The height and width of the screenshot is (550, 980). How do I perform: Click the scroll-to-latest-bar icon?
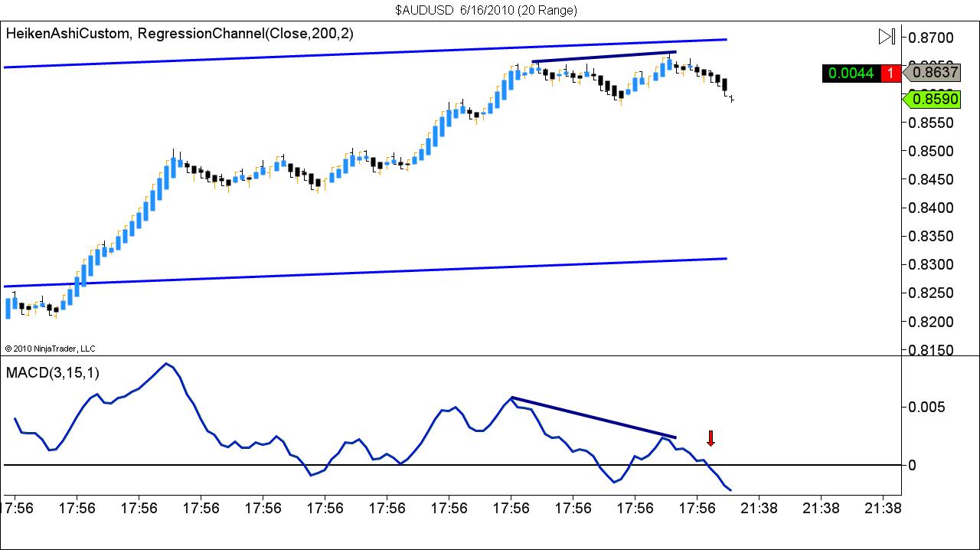pos(887,35)
